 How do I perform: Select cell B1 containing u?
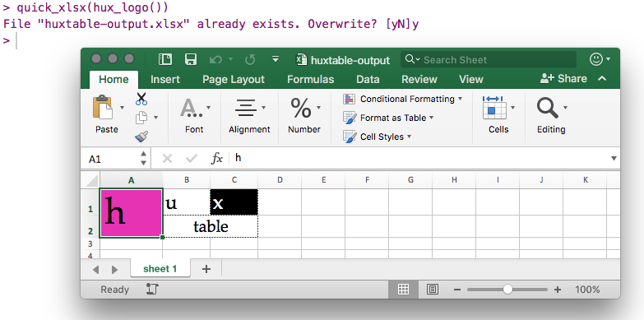coord(187,202)
